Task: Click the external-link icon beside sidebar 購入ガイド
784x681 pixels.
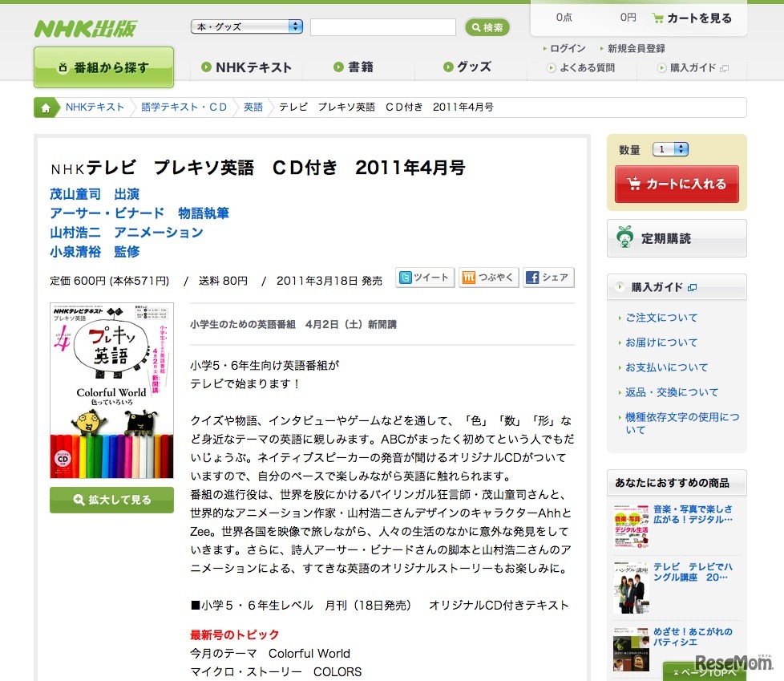Action: tap(692, 288)
